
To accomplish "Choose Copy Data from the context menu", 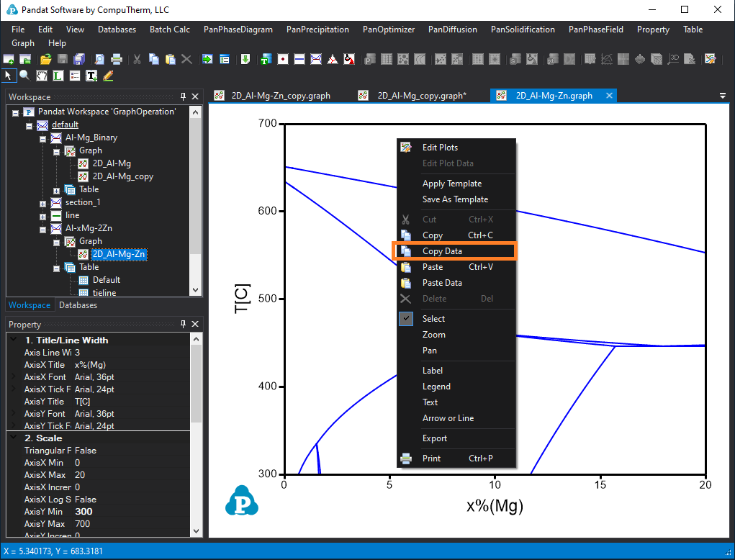I will pos(442,251).
